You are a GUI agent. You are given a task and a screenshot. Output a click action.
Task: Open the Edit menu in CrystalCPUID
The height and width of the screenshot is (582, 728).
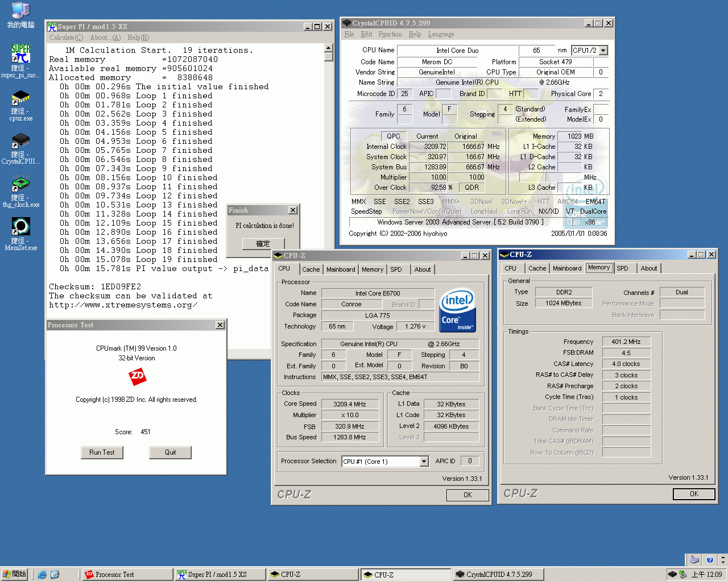point(366,34)
